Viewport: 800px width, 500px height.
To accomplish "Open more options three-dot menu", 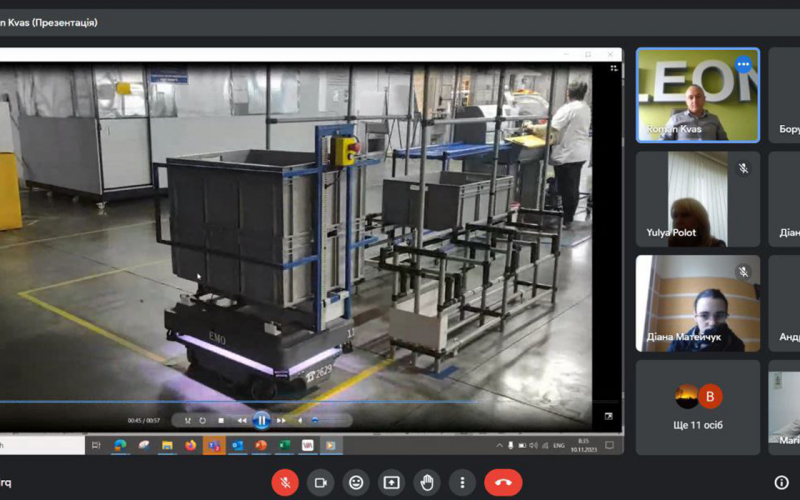I will pyautogui.click(x=462, y=483).
